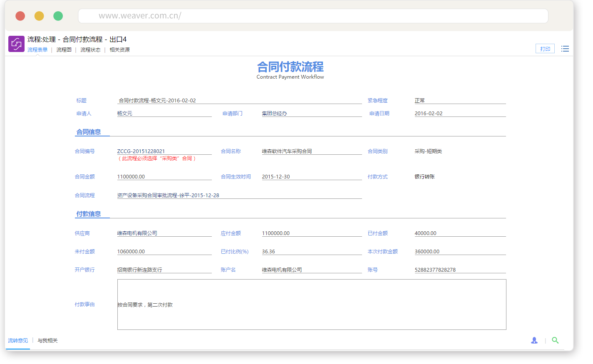593x364 pixels.
Task: Click the red window close dot
Action: point(20,16)
